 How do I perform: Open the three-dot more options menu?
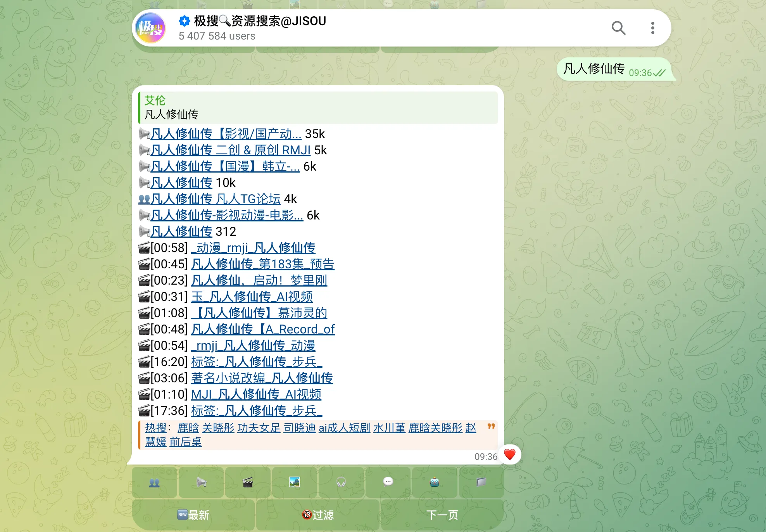click(x=653, y=28)
